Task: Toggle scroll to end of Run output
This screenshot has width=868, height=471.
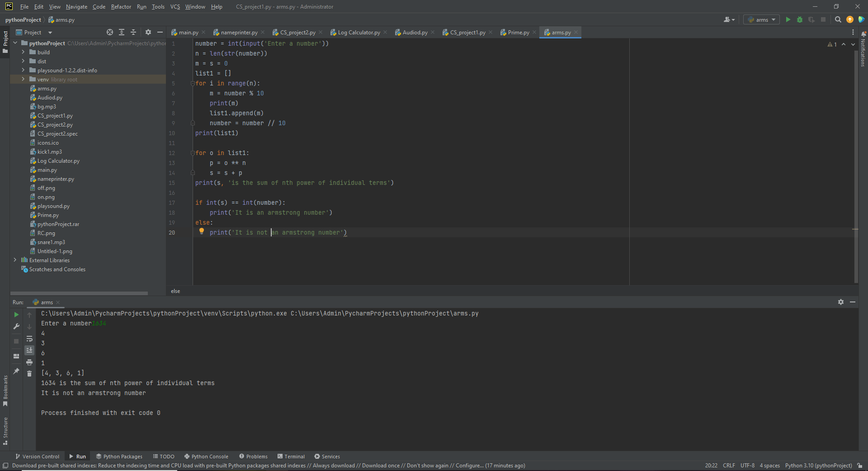Action: (29, 350)
